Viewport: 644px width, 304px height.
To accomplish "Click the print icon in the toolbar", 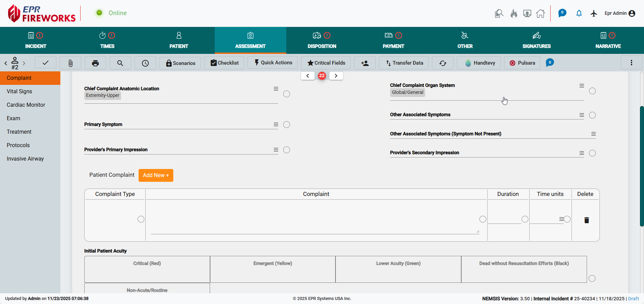I will point(95,63).
